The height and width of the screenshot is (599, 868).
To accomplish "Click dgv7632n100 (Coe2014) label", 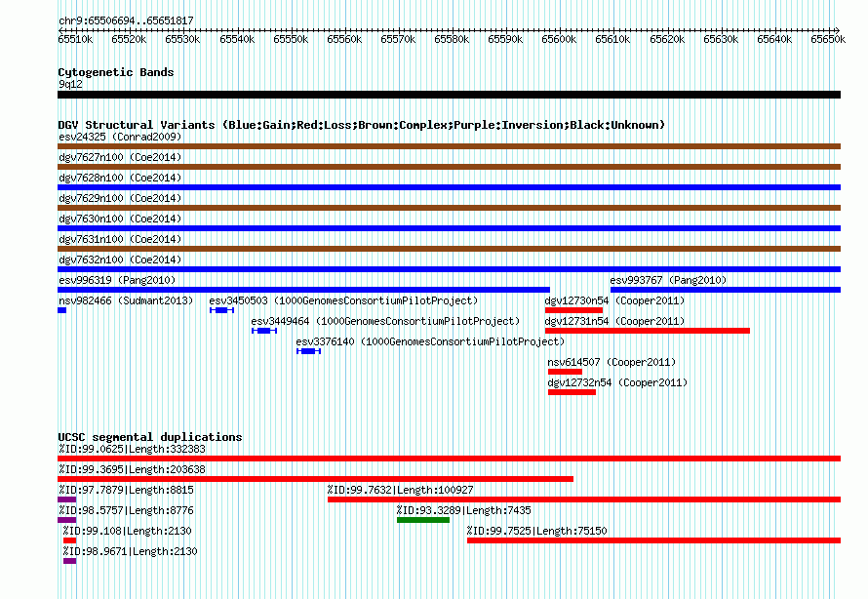I will click(120, 260).
